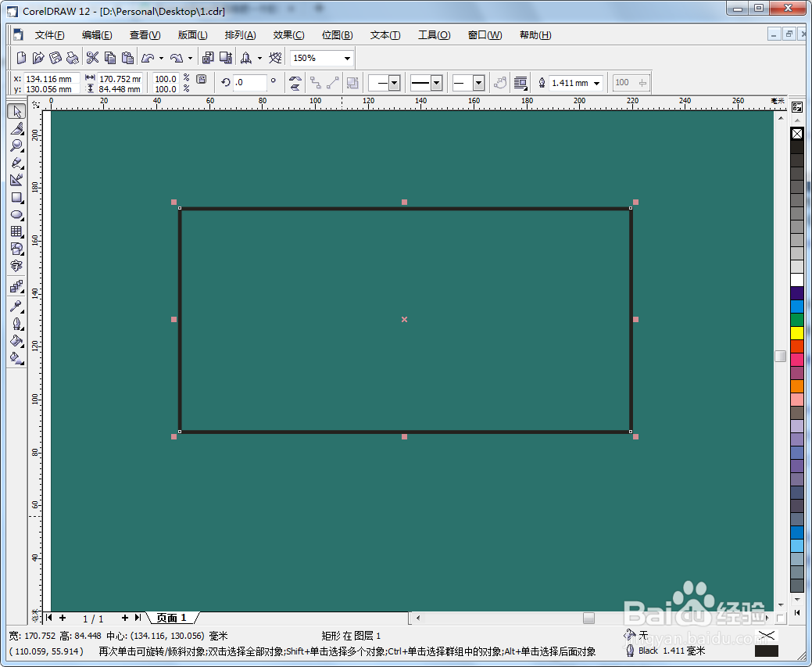Click the Redo arrow icon

pos(177,58)
